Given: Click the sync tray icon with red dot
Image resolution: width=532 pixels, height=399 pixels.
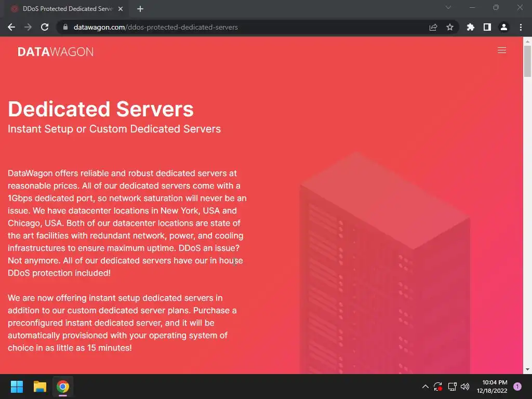Looking at the screenshot, I should click(437, 387).
